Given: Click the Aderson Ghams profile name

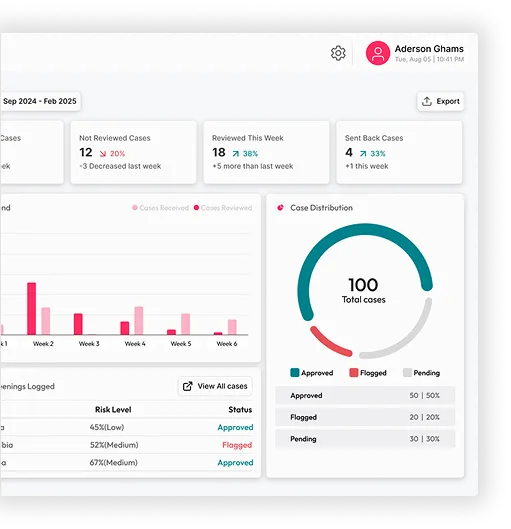Looking at the screenshot, I should click(429, 49).
